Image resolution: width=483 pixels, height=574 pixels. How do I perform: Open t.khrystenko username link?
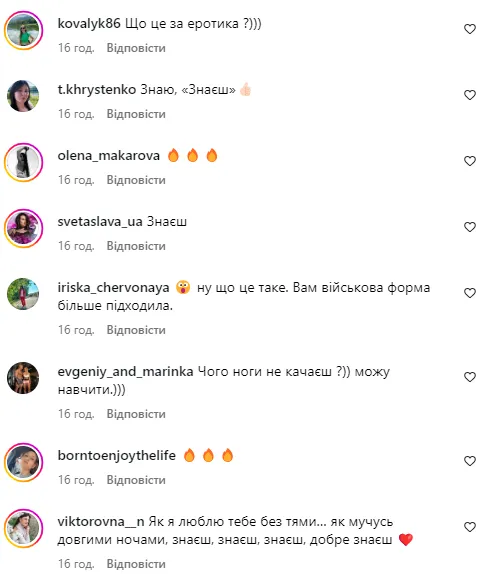(x=97, y=90)
